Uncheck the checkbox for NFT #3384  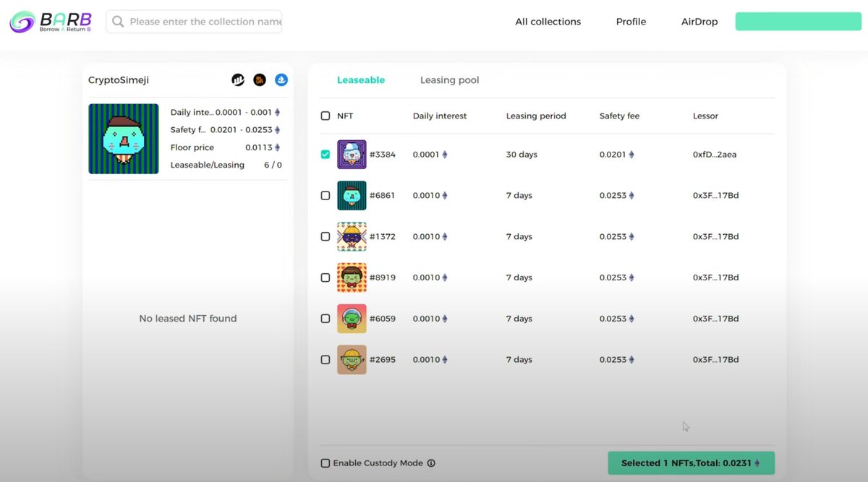tap(325, 155)
